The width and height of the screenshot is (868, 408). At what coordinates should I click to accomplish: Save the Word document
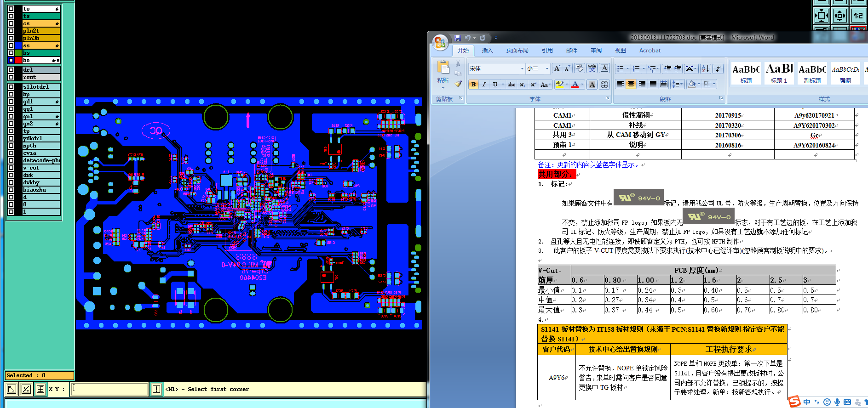coord(457,38)
